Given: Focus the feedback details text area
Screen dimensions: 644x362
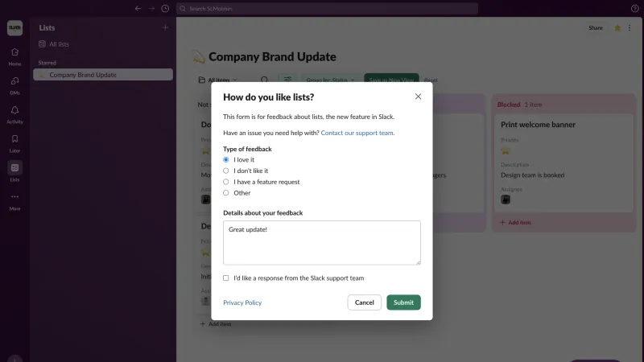Looking at the screenshot, I should (x=322, y=243).
